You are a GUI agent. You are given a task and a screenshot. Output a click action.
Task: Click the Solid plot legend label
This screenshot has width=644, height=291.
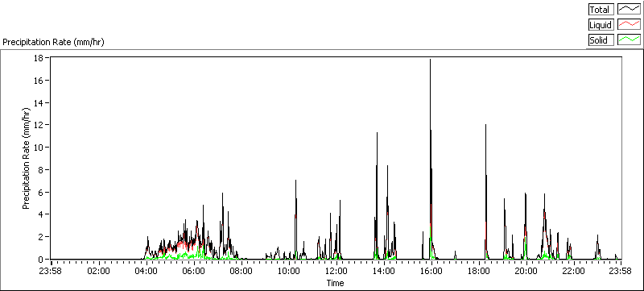[601, 39]
